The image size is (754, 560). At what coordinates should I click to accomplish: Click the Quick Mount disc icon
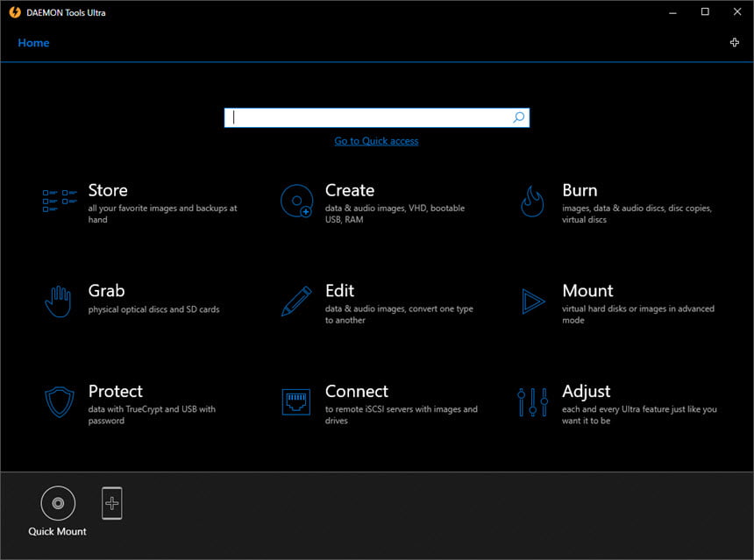[58, 503]
